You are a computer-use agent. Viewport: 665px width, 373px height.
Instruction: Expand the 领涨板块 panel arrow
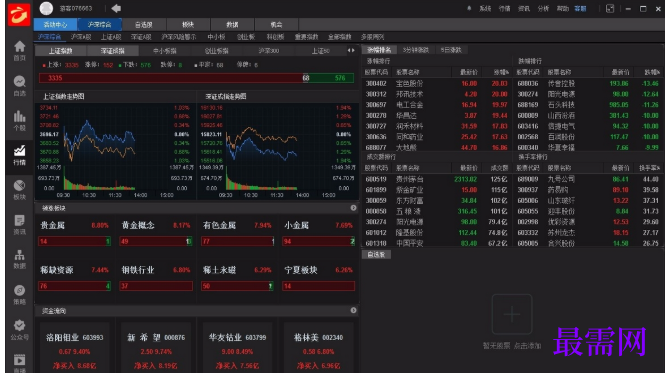click(353, 208)
